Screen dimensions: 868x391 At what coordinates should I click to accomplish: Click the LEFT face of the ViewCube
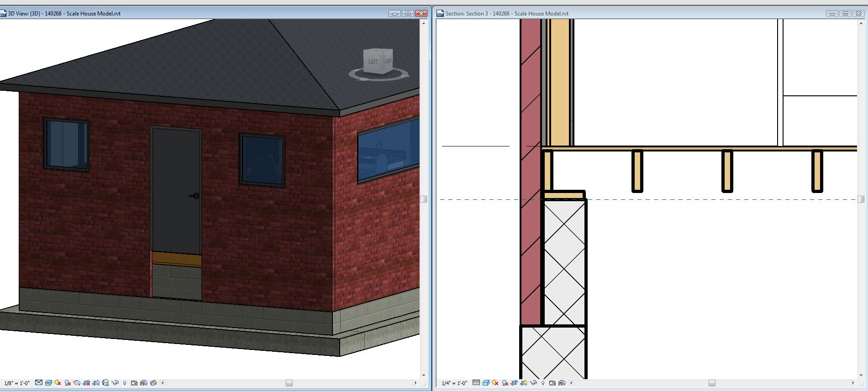(x=373, y=62)
